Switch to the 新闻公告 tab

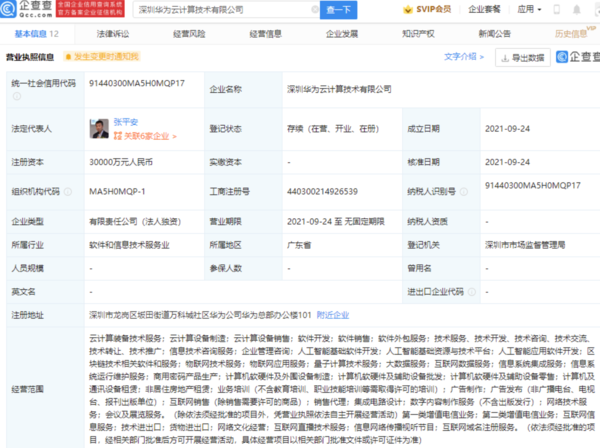tap(494, 34)
